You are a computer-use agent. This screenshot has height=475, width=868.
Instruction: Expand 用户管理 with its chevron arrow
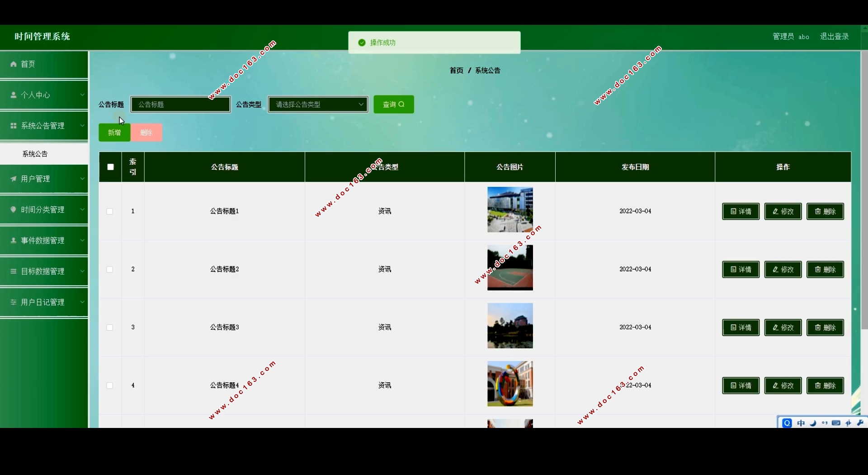(82, 179)
